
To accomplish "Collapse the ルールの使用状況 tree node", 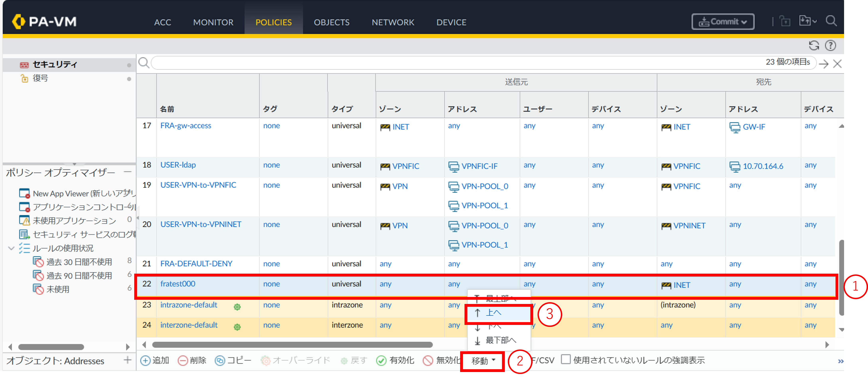I will coord(11,248).
